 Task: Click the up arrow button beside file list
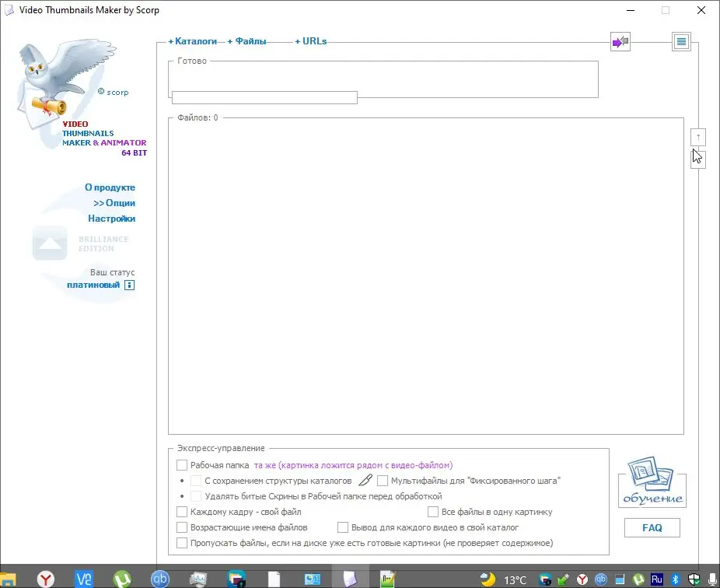point(698,137)
